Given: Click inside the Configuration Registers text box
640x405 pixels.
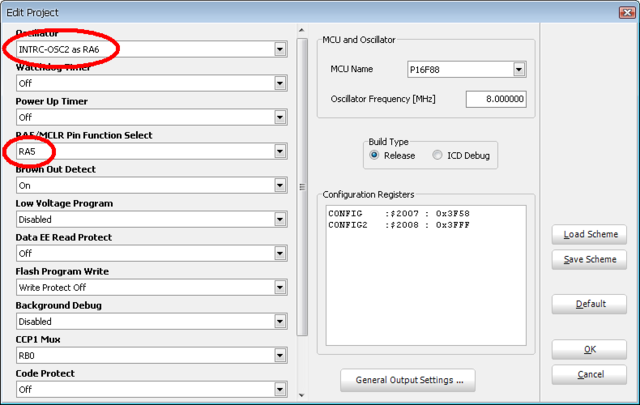Looking at the screenshot, I should pyautogui.click(x=426, y=276).
